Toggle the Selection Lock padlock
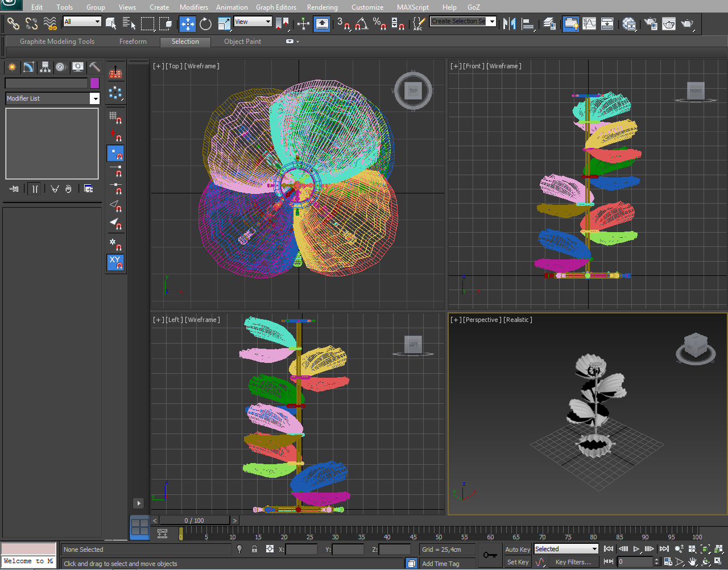 (254, 549)
